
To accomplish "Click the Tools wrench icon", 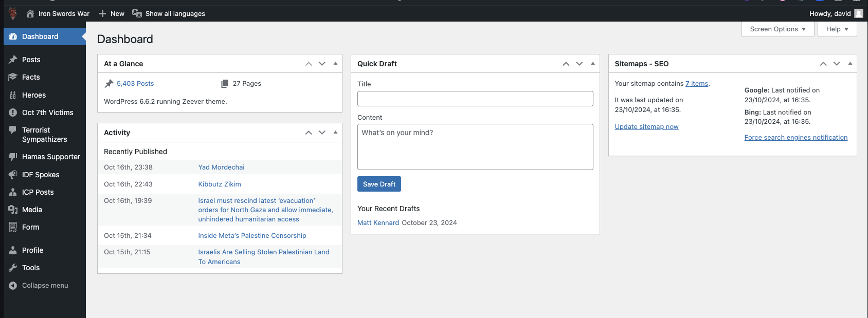I will pos(13,268).
